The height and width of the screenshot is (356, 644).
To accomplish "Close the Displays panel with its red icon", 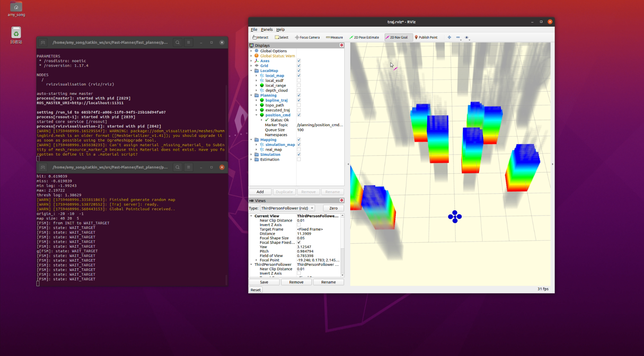I will 342,45.
